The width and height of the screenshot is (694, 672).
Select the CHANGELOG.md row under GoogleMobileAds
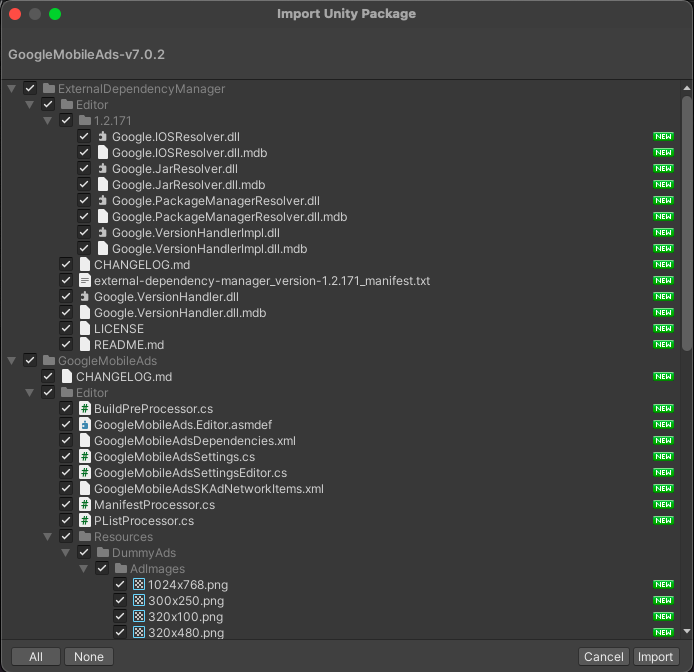click(x=341, y=377)
